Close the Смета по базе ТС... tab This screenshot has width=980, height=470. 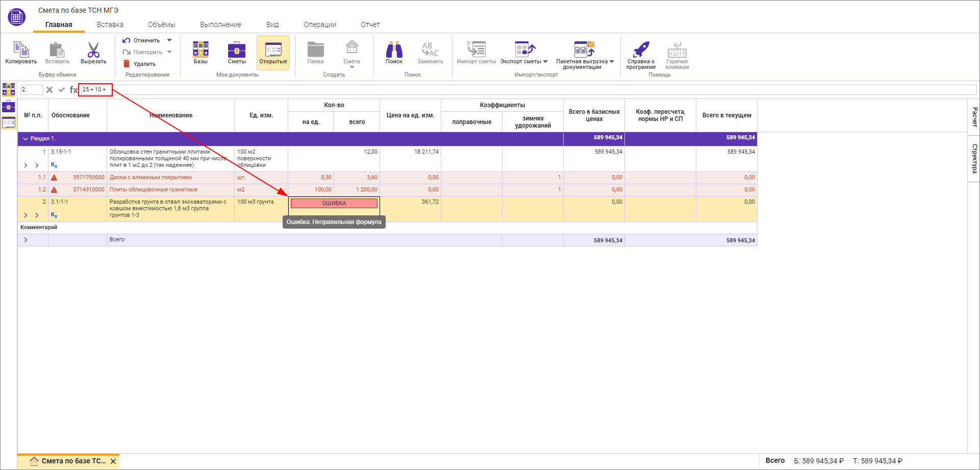click(113, 461)
